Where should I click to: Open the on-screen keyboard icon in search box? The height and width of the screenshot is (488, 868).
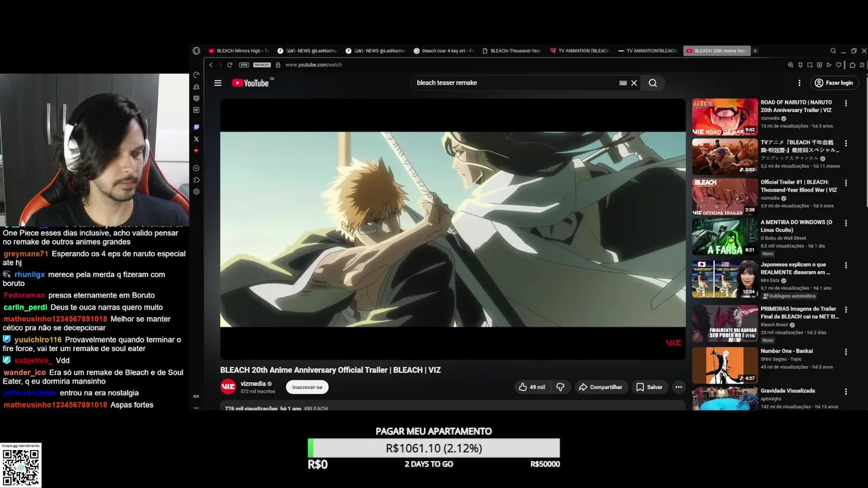point(623,83)
